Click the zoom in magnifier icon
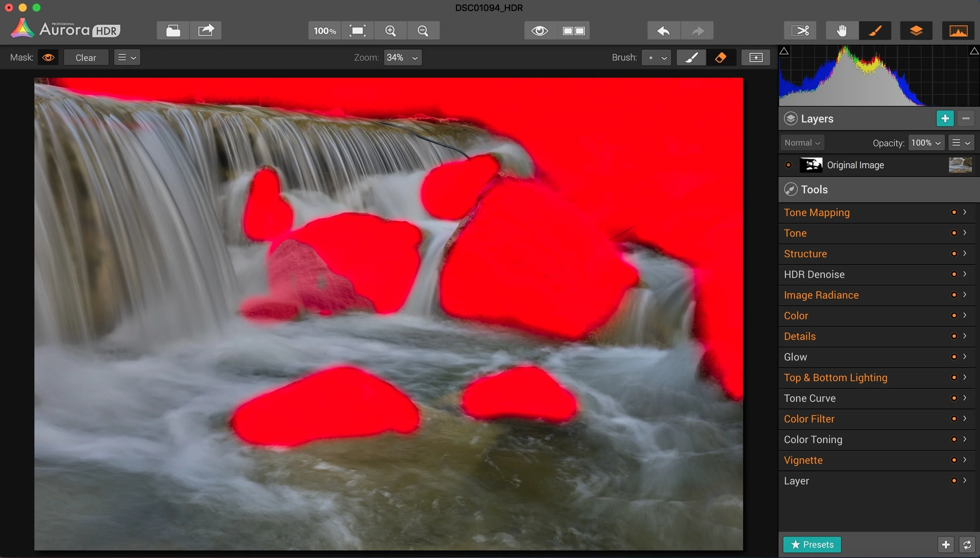The width and height of the screenshot is (980, 558). click(390, 31)
